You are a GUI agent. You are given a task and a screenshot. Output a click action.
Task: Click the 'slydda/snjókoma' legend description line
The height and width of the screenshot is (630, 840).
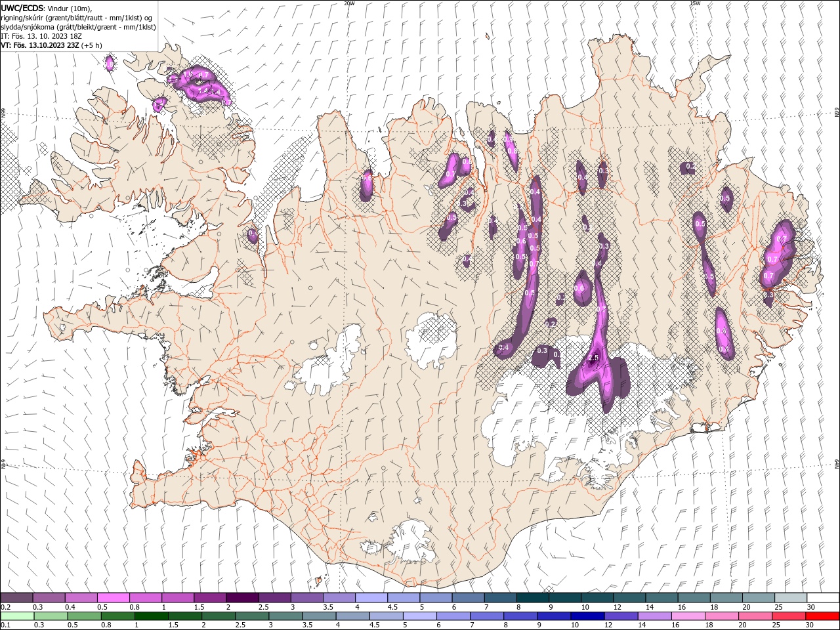tap(78, 27)
